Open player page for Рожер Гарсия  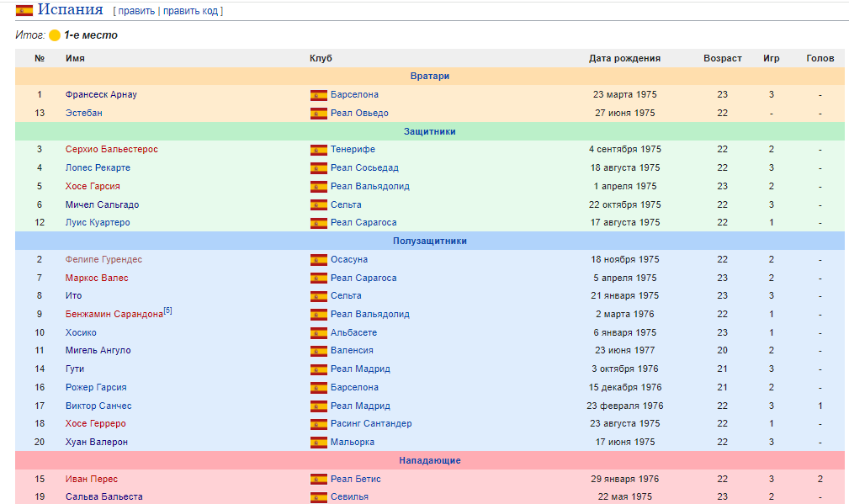(96, 388)
